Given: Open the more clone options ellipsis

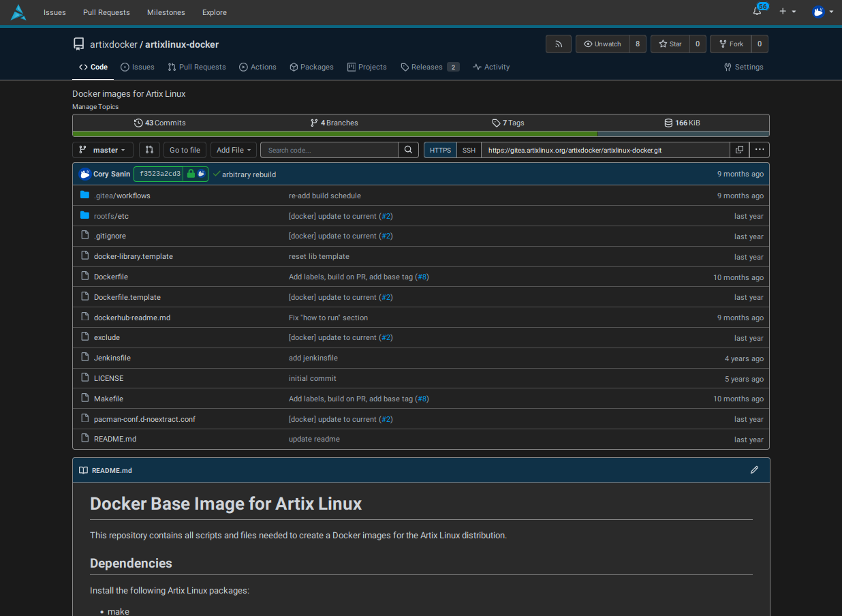Looking at the screenshot, I should click(760, 150).
